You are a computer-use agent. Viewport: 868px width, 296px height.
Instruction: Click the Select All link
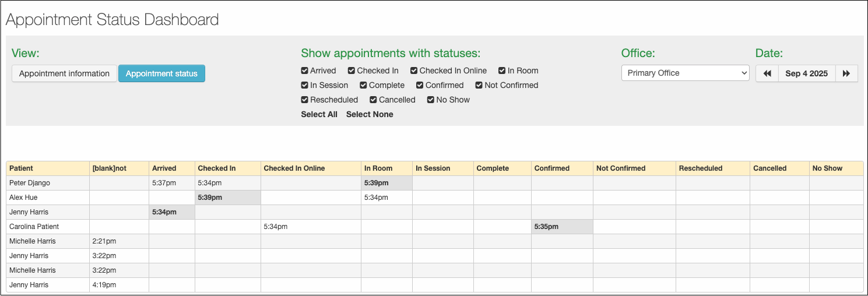pos(319,115)
